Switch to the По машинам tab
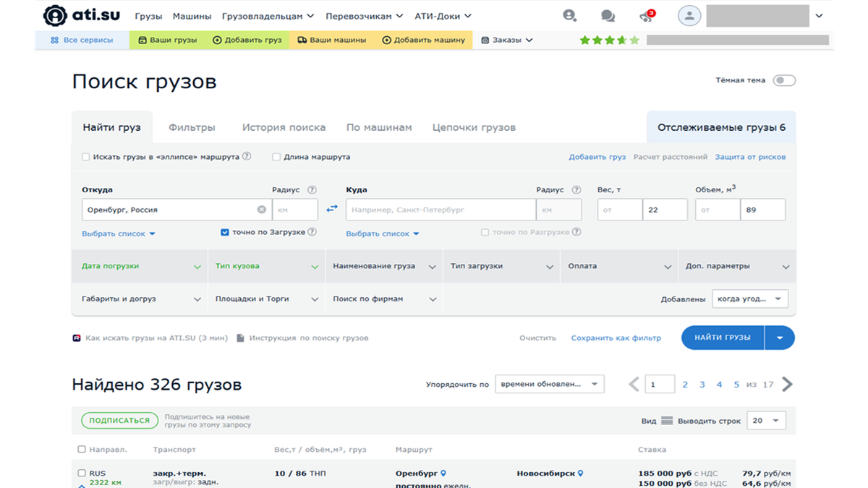 (379, 127)
